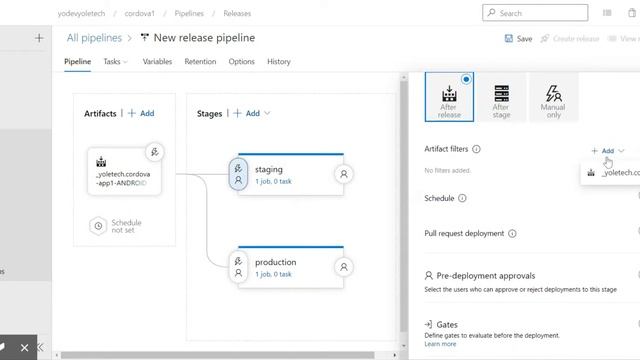Select the production stage name
640x360 pixels.
pos(276,262)
